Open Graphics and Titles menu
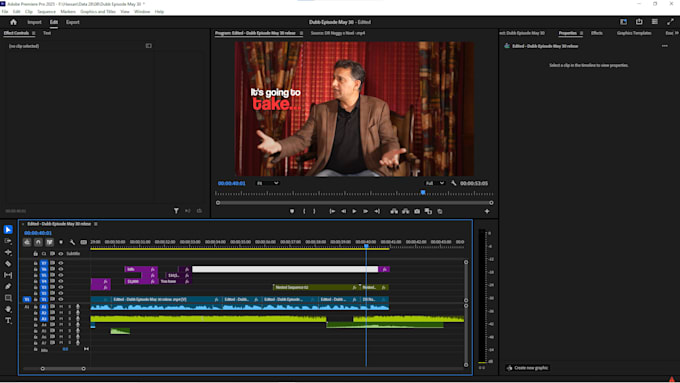Screen dimensions: 680x383 [x=98, y=12]
